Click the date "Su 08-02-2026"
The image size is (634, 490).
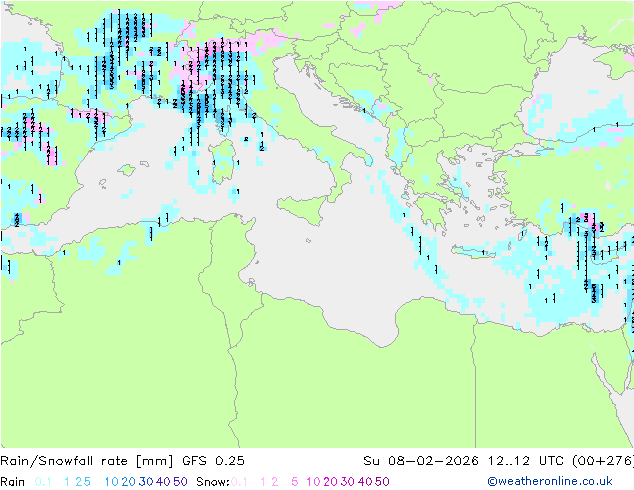421,461
